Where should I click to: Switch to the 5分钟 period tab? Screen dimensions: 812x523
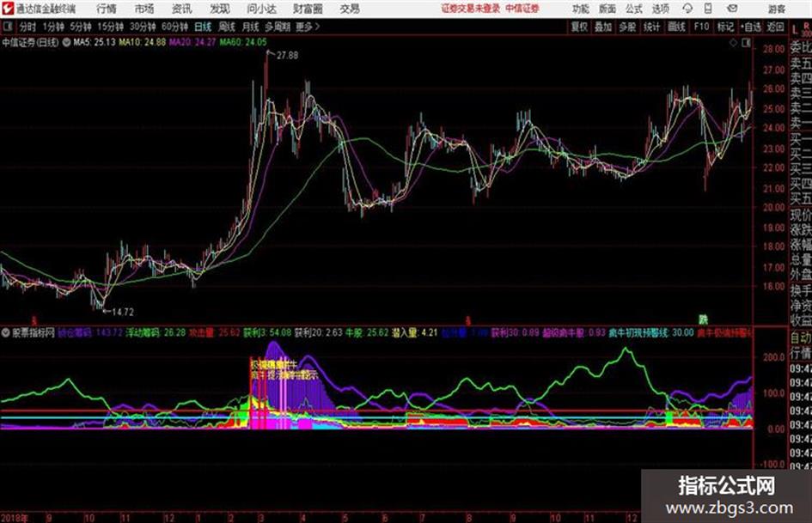click(x=80, y=27)
